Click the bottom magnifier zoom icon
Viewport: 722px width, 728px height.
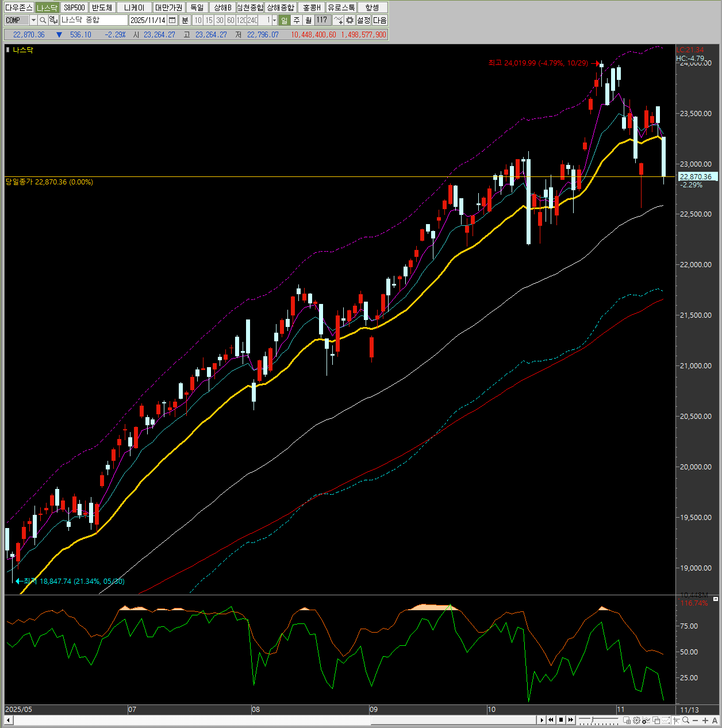point(686,721)
